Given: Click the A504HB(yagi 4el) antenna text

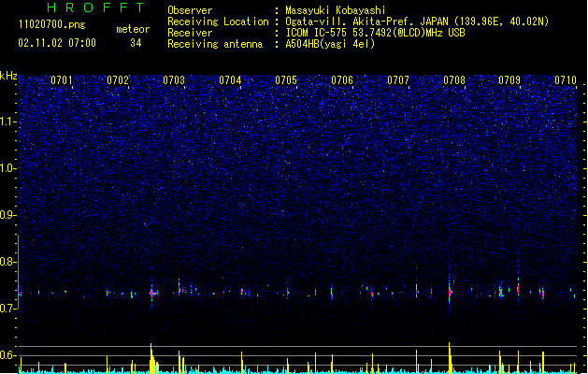Looking at the screenshot, I should click(330, 44).
